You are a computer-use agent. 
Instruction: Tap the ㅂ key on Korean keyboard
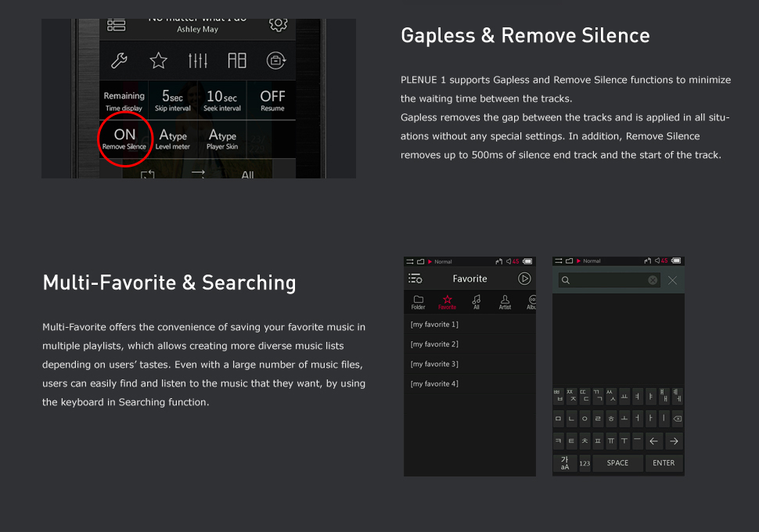tap(558, 397)
